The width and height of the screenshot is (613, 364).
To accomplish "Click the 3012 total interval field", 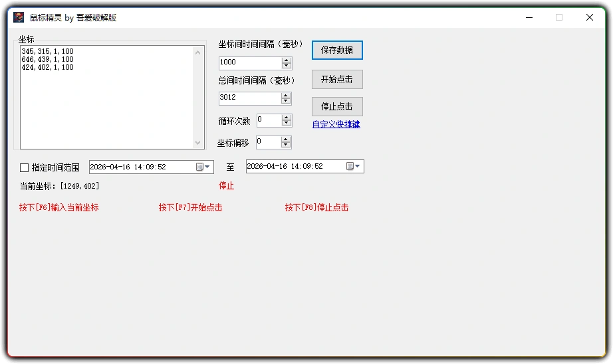I will (x=250, y=98).
